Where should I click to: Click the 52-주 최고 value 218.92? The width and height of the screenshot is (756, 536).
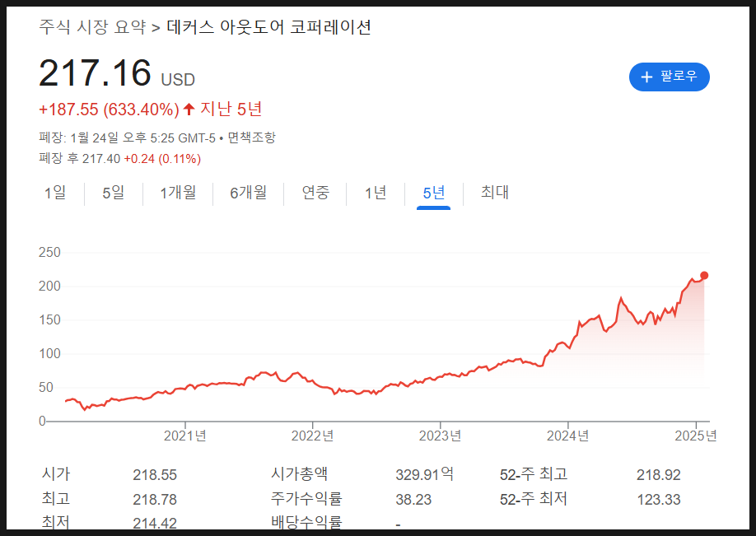click(659, 475)
